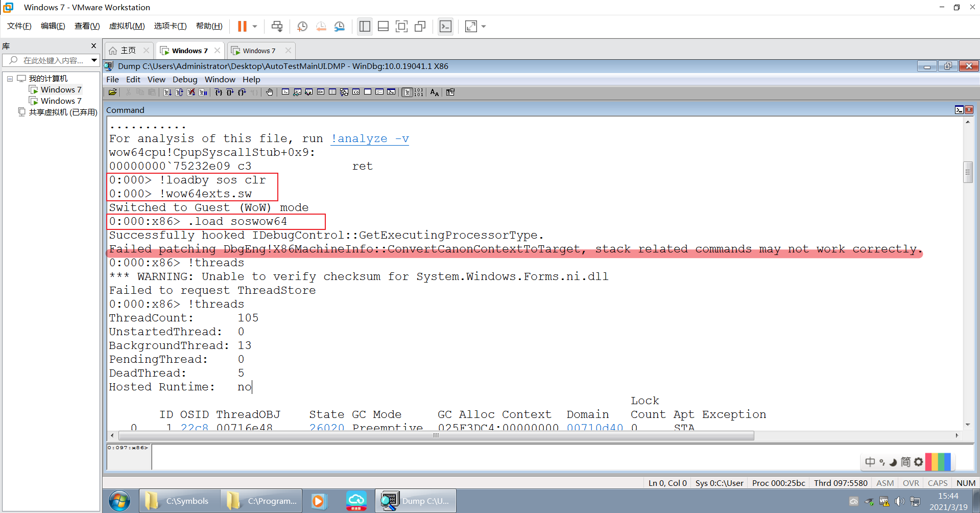The height and width of the screenshot is (513, 980).
Task: Click the Windows Start button
Action: [x=119, y=501]
